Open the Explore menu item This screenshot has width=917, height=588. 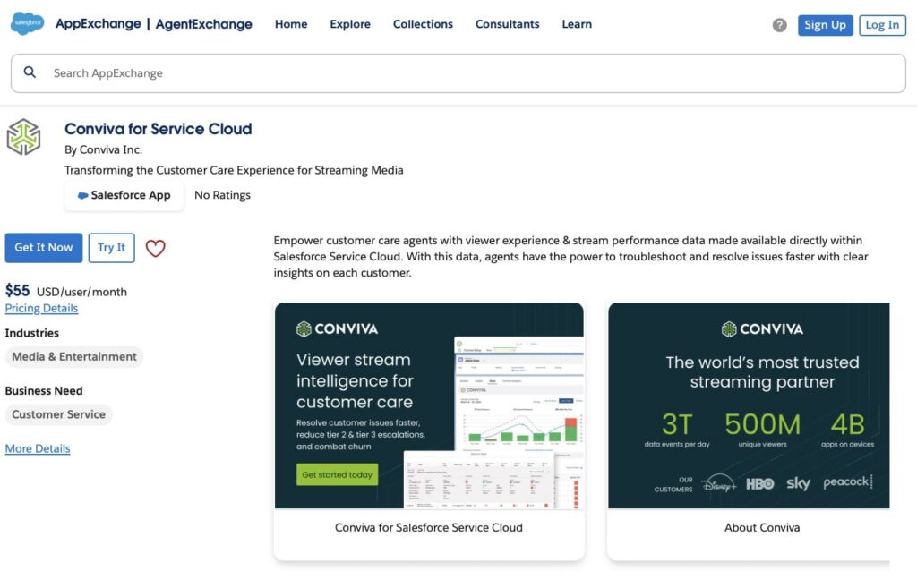click(350, 24)
